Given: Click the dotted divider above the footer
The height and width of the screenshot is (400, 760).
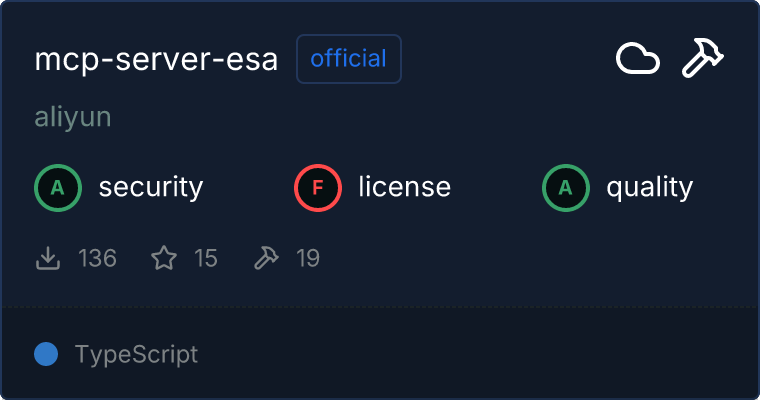Looking at the screenshot, I should point(380,306).
